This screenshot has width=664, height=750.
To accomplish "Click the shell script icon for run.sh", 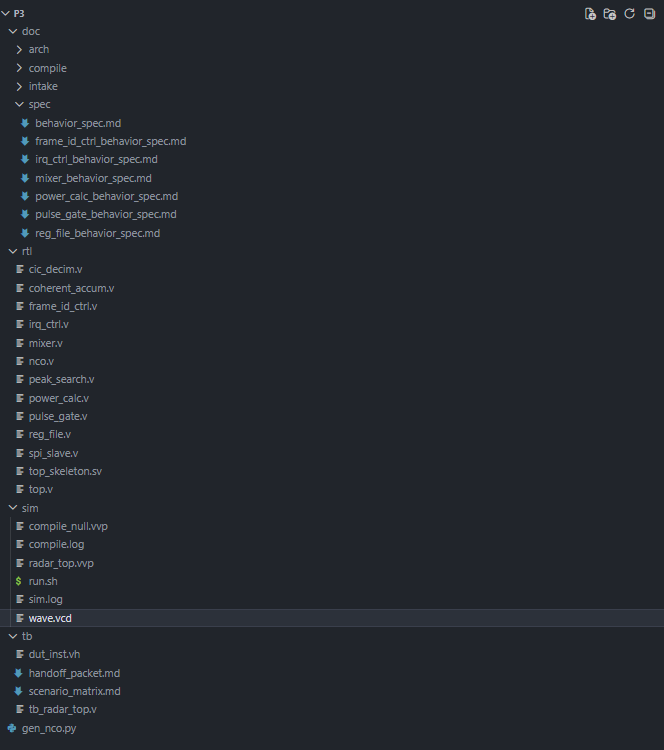I will (19, 581).
